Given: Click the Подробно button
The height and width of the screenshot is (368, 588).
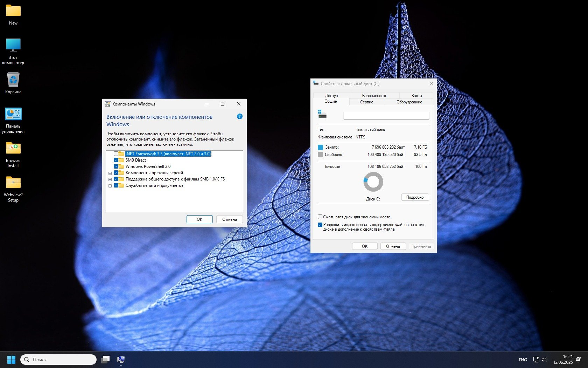Looking at the screenshot, I should click(415, 197).
